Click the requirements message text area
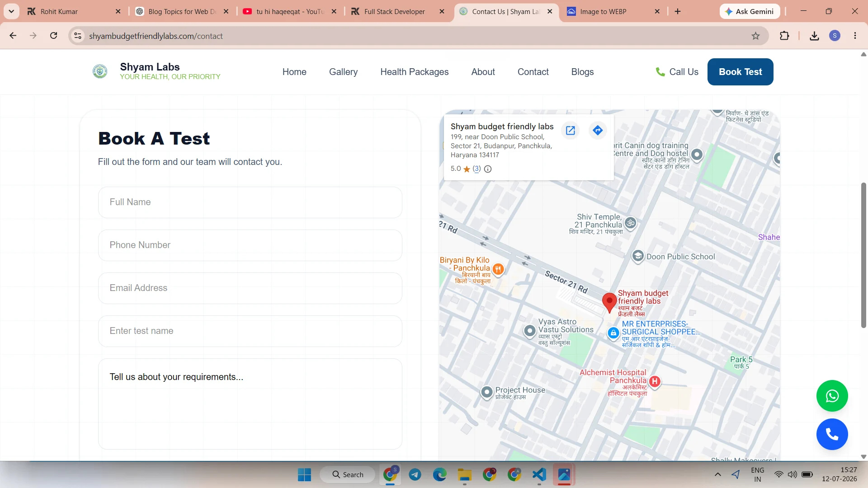This screenshot has height=488, width=868. (250, 404)
